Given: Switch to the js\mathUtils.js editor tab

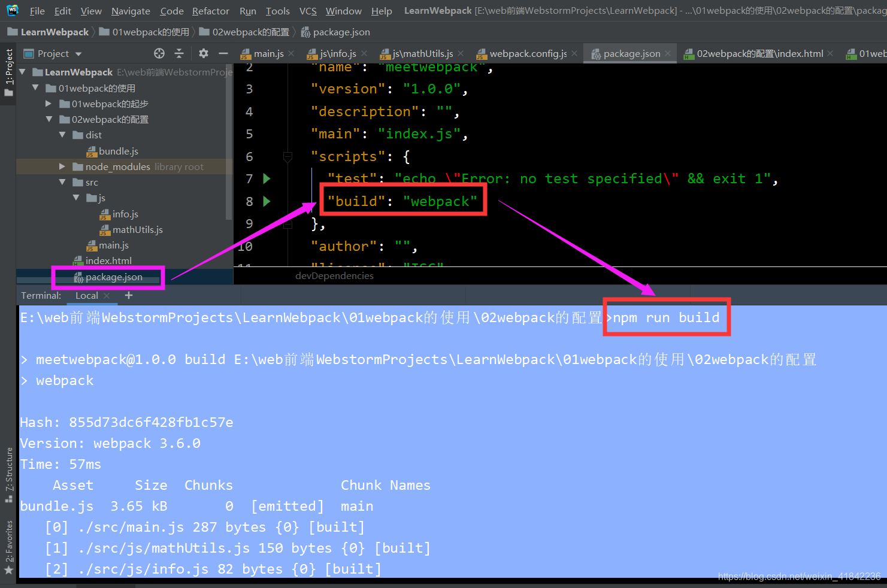Looking at the screenshot, I should tap(416, 53).
